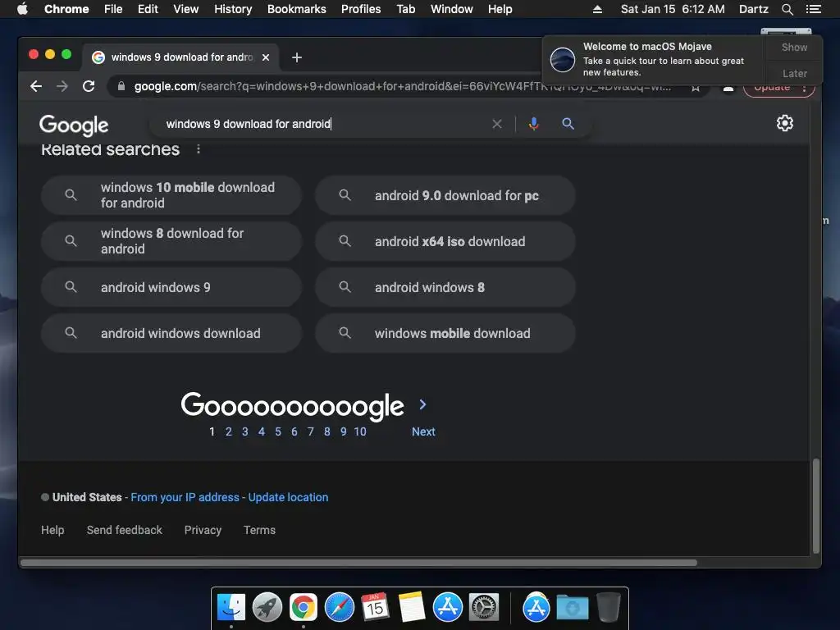Click the next page chevron beside Goooogle
This screenshot has height=630, width=840.
pos(422,404)
